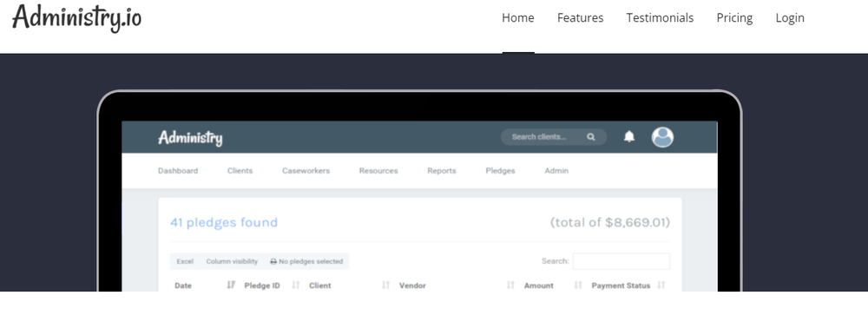Click the notification bell icon
This screenshot has width=868, height=315.
tap(628, 137)
